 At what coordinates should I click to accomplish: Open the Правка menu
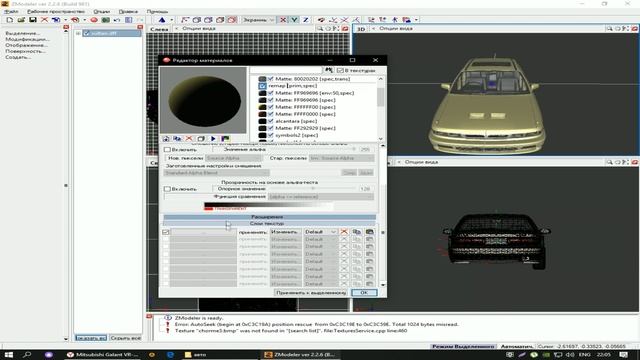128,11
